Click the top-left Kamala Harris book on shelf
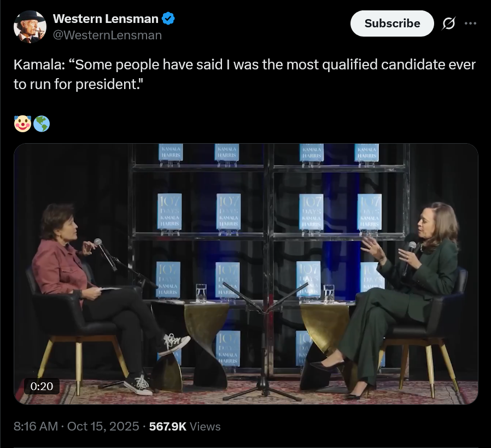The height and width of the screenshot is (448, 491). 171,152
